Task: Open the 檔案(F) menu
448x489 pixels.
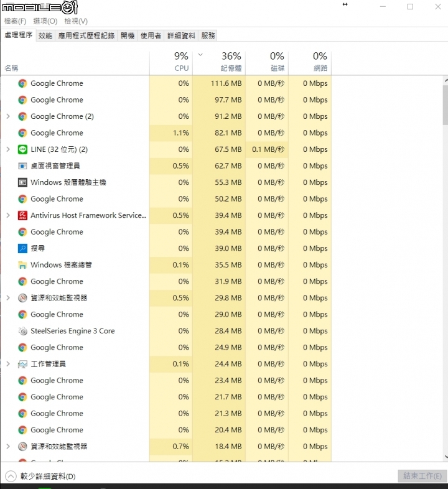Action: 15,21
